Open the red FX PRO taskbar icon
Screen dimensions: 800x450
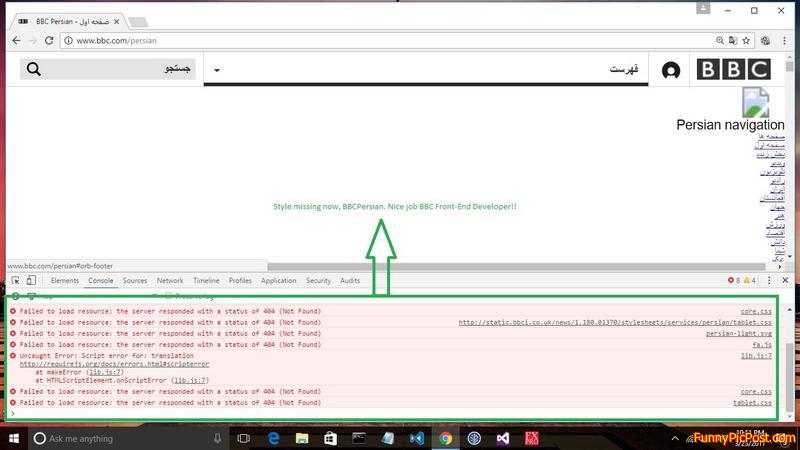click(532, 438)
